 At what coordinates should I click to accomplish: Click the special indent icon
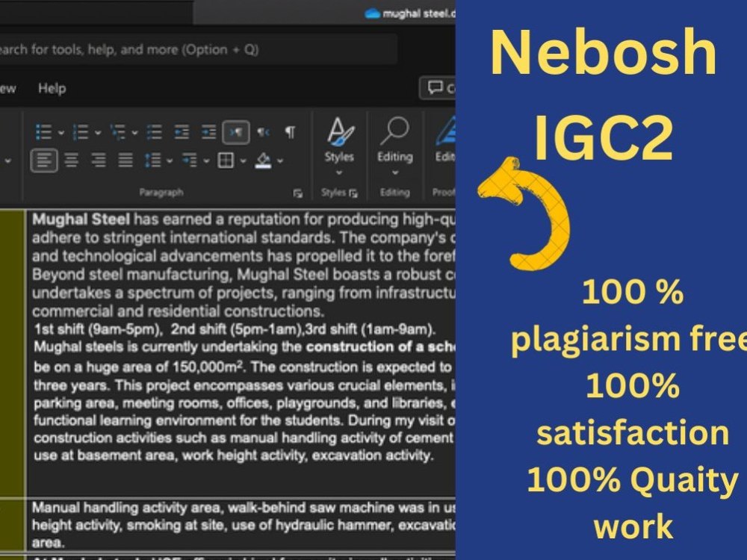coord(189,160)
